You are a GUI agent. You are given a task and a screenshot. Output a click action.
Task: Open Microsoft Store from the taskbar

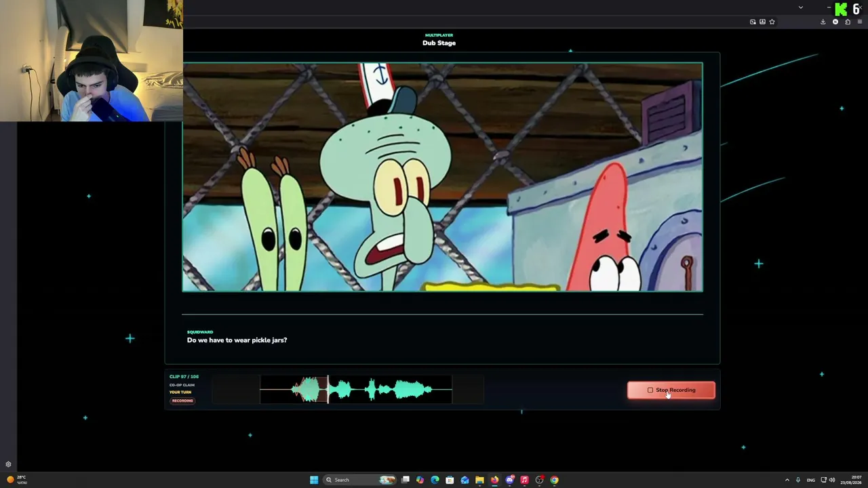[x=450, y=480]
